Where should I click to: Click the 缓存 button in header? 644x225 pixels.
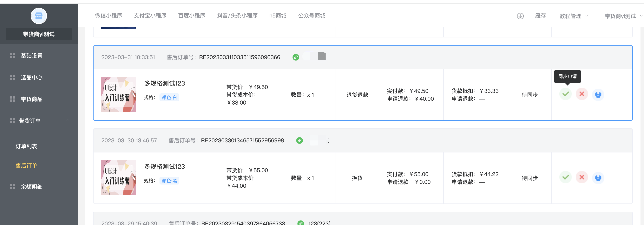click(540, 16)
